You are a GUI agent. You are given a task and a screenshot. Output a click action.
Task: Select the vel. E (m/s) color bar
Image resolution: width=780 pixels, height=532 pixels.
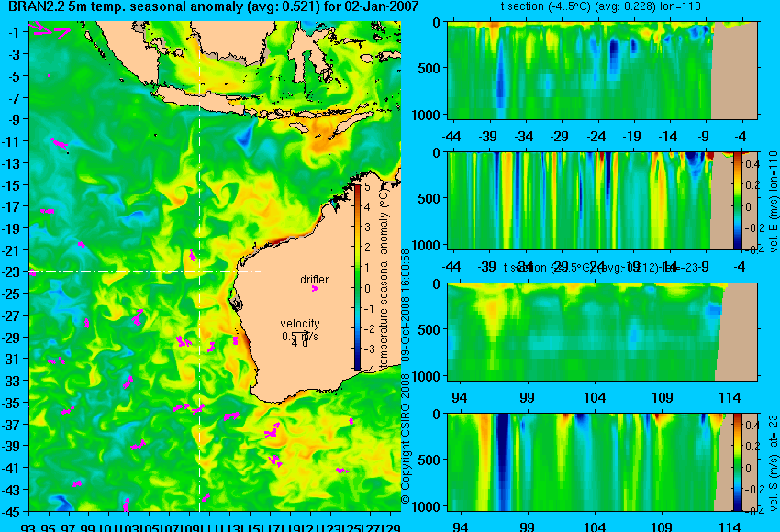point(738,200)
